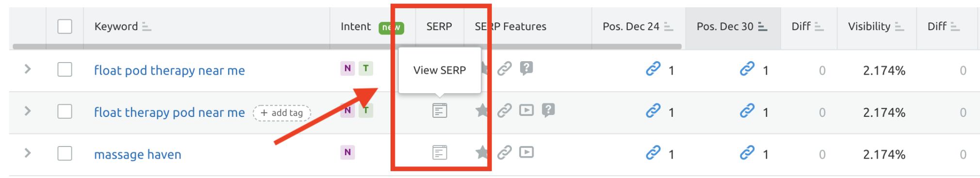Click View SERP tooltip

(440, 70)
